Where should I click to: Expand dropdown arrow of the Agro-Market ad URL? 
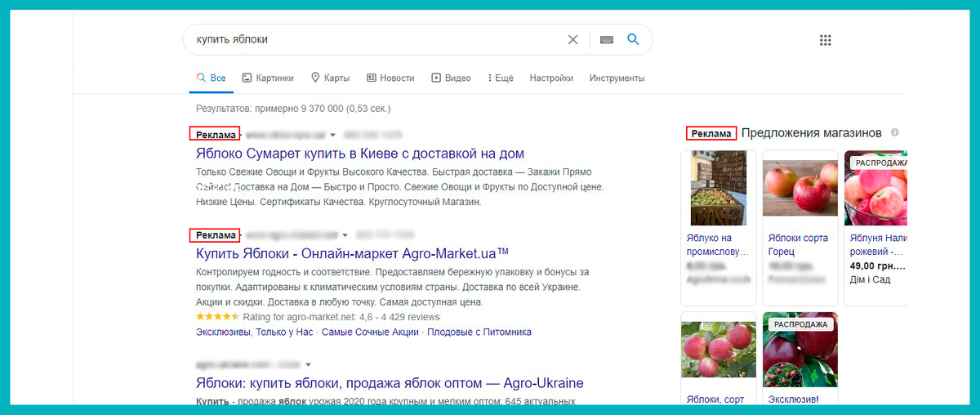click(345, 236)
